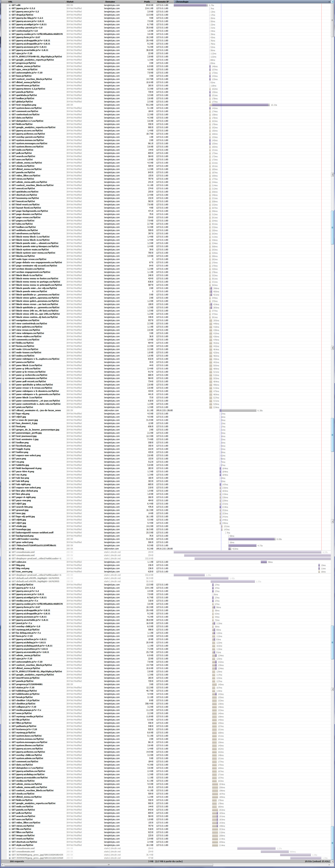This screenshot has height=868, width=335.
Task: Expand the 36766600:jpeg_prev request row
Action: pyautogui.click(x=9, y=855)
